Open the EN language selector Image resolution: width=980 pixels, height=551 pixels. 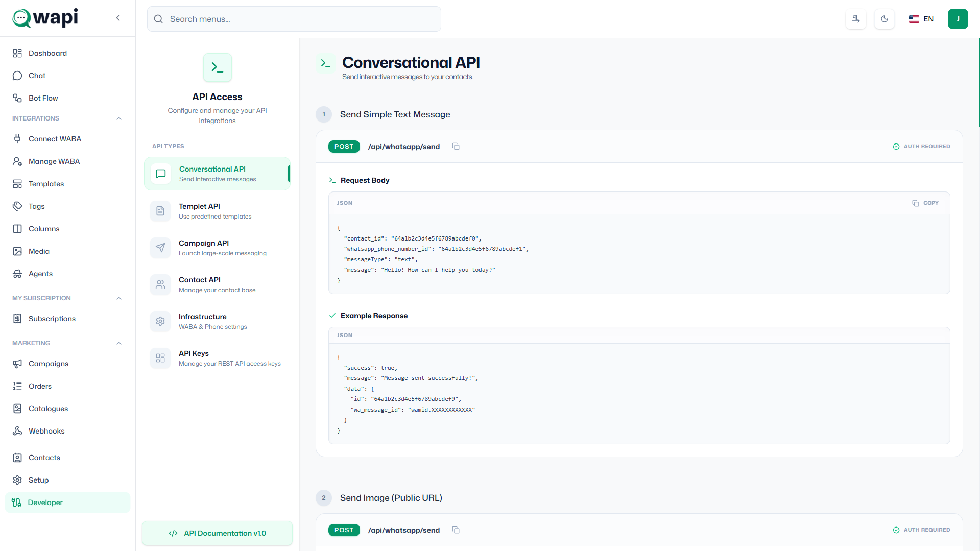921,19
